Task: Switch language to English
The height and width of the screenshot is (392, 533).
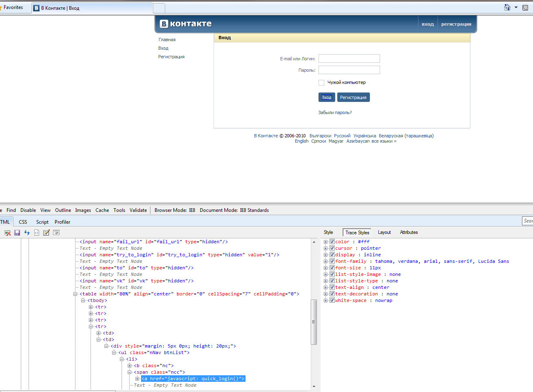Action: click(x=302, y=141)
